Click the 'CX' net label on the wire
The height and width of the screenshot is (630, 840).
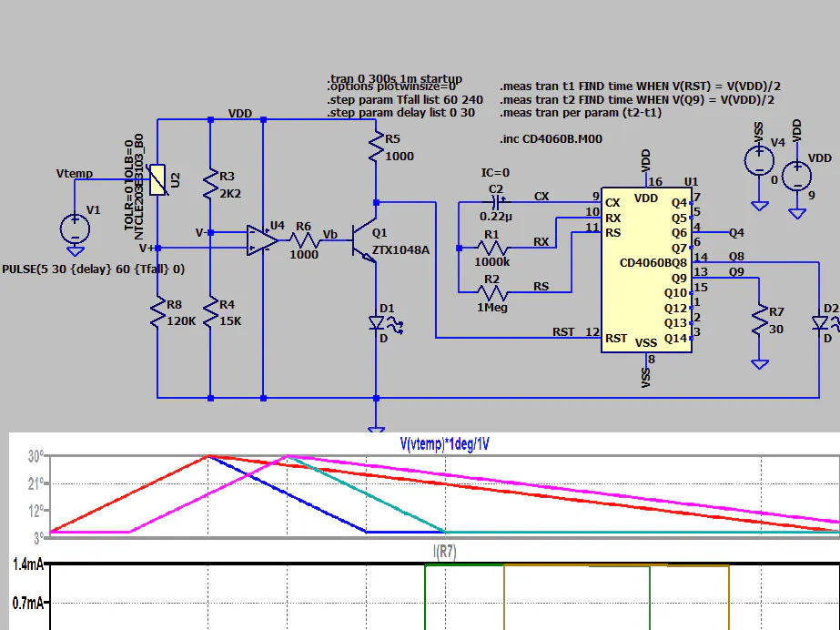click(x=541, y=197)
